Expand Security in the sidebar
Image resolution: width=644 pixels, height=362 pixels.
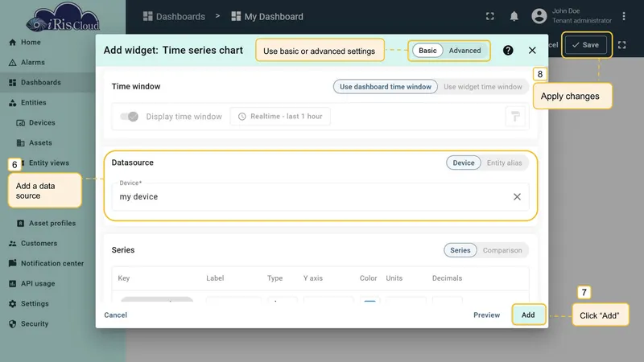point(29,324)
